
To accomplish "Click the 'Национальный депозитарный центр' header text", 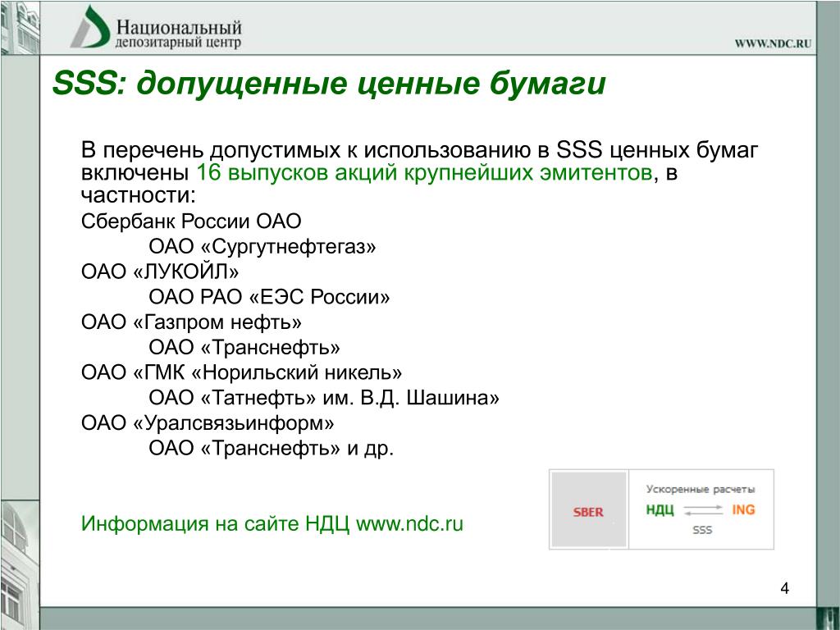I will (x=179, y=33).
